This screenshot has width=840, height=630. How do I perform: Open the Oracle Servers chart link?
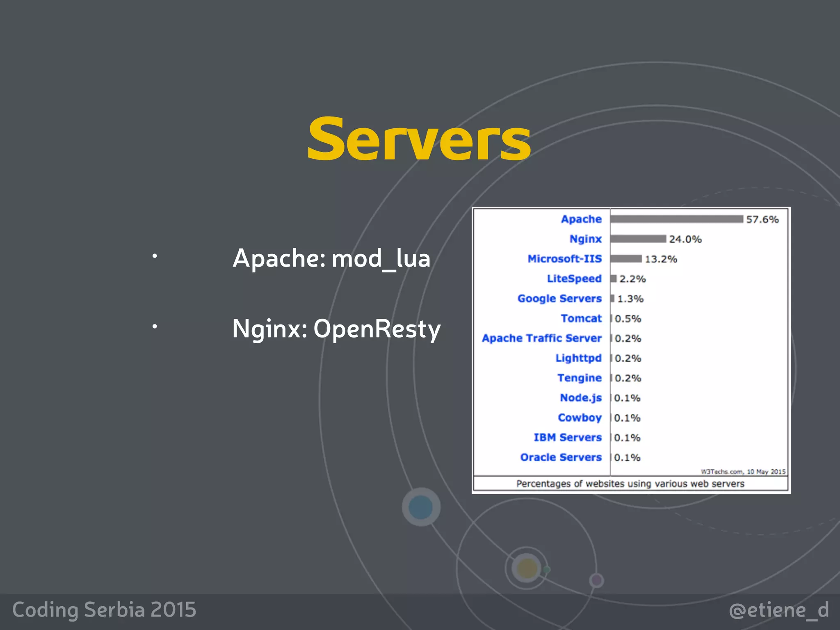coord(561,457)
